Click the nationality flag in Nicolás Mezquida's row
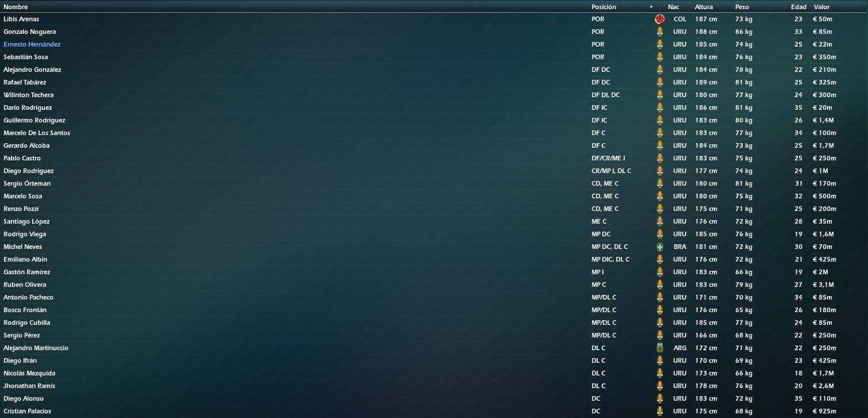The width and height of the screenshot is (868, 418). coord(659,373)
